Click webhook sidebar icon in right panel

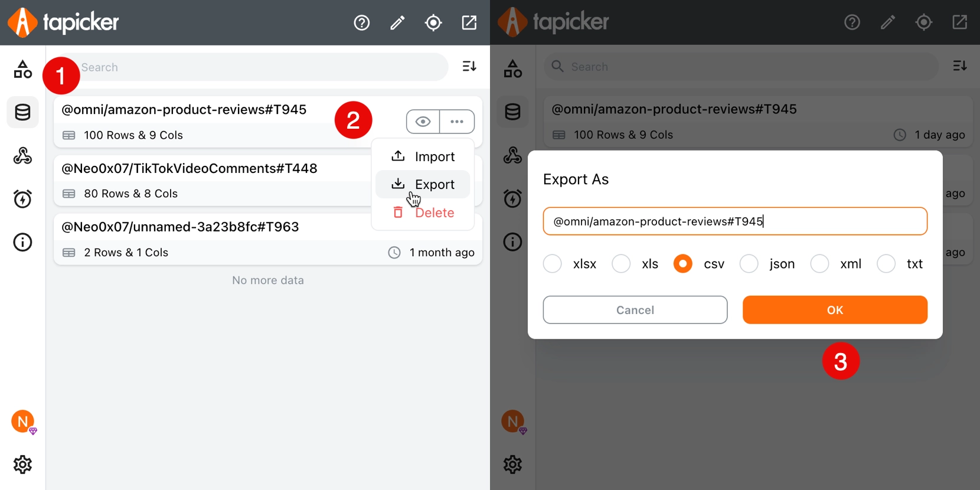click(x=512, y=155)
